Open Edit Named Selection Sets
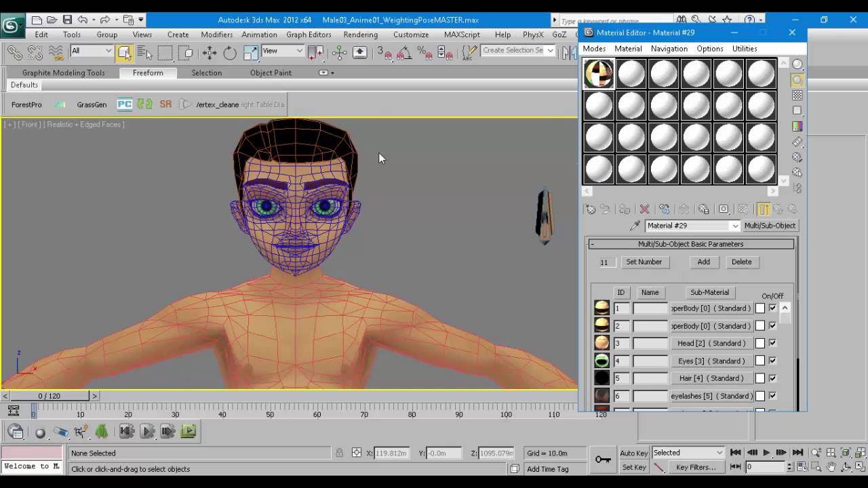This screenshot has width=868, height=488. [468, 52]
